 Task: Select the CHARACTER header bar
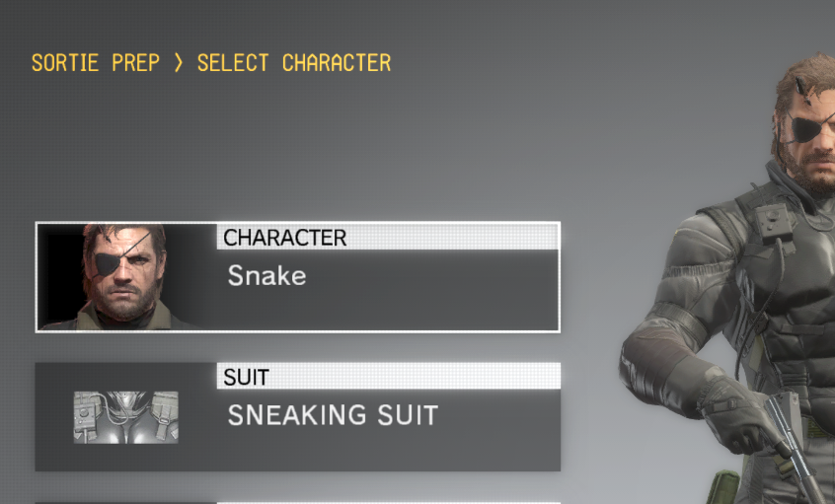coord(388,237)
